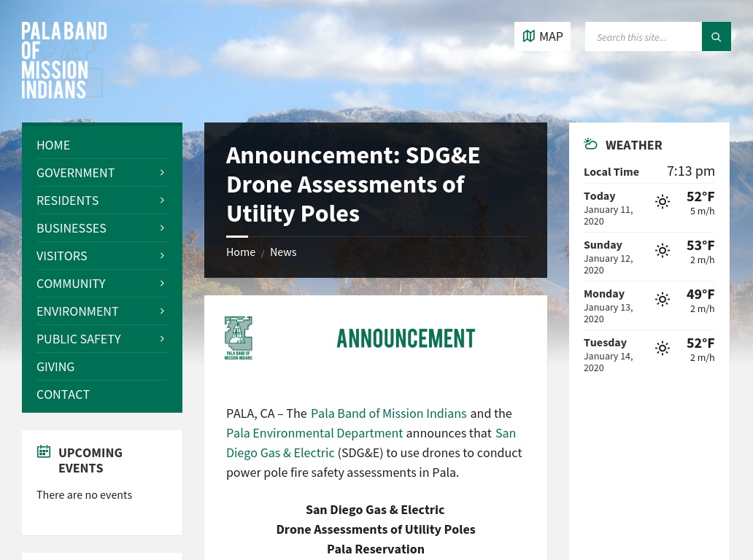
Task: Expand the Community submenu chevron
Action: pyautogui.click(x=162, y=284)
